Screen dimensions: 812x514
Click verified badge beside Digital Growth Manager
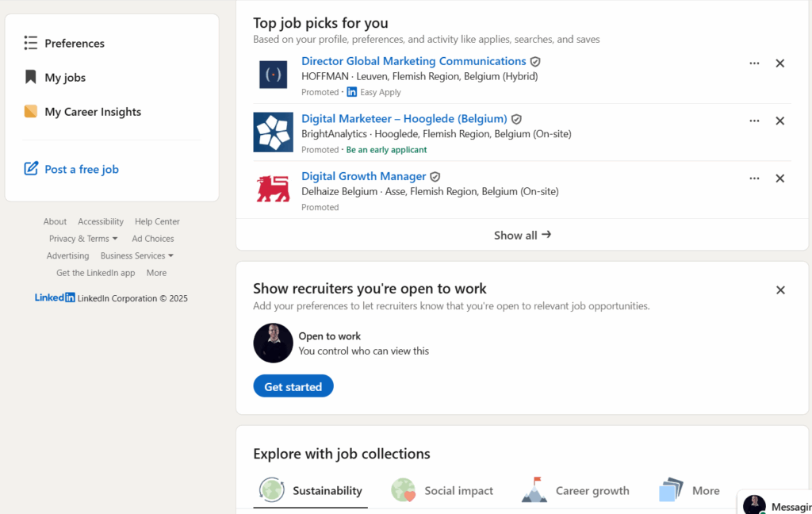[435, 177]
